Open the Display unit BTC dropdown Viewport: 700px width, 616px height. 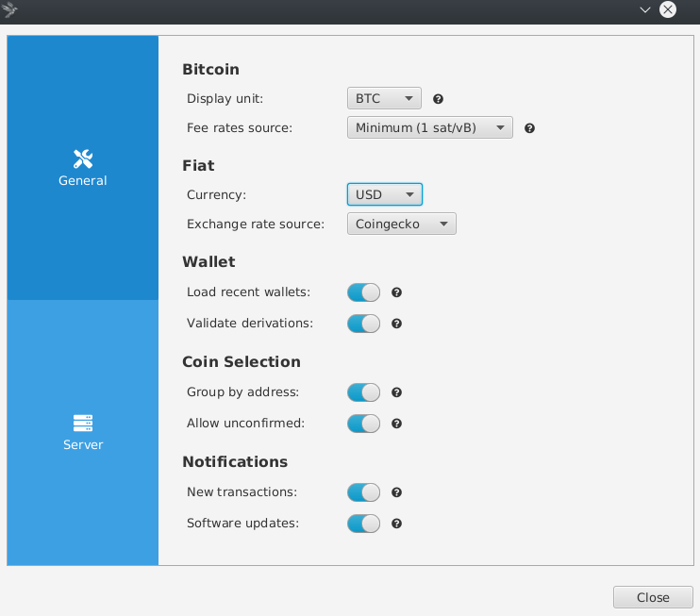(384, 98)
